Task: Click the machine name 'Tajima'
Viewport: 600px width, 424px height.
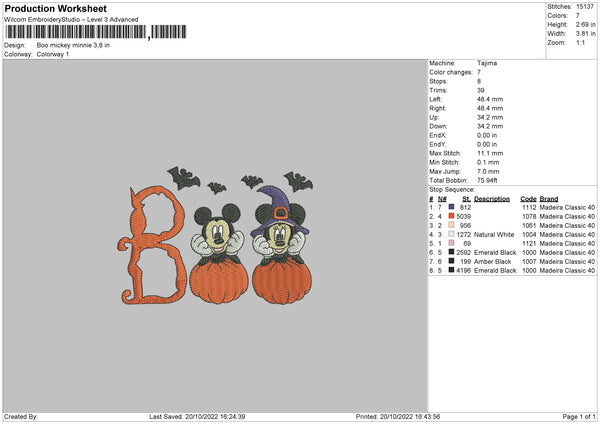Action: tap(487, 63)
